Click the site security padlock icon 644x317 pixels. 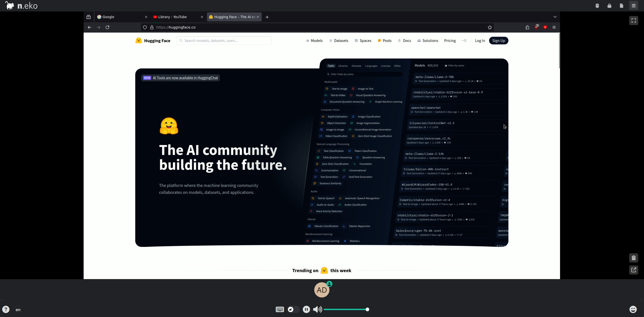(x=152, y=27)
